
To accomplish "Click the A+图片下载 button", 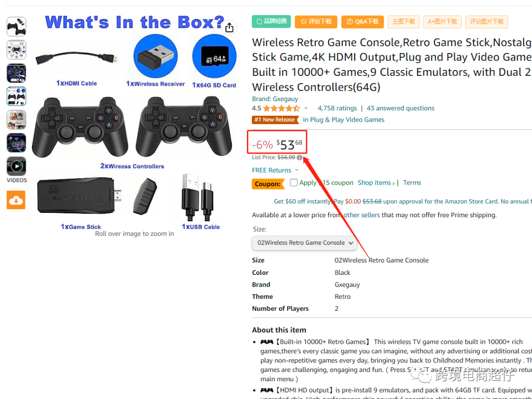I will (442, 22).
